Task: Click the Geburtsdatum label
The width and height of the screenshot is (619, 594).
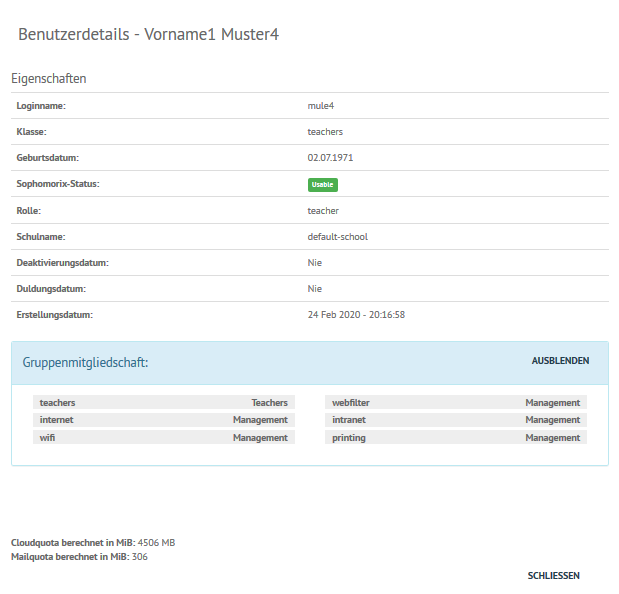Action: click(x=48, y=158)
